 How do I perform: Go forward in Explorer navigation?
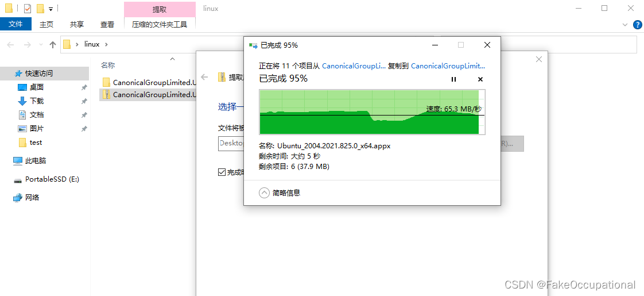pyautogui.click(x=28, y=44)
